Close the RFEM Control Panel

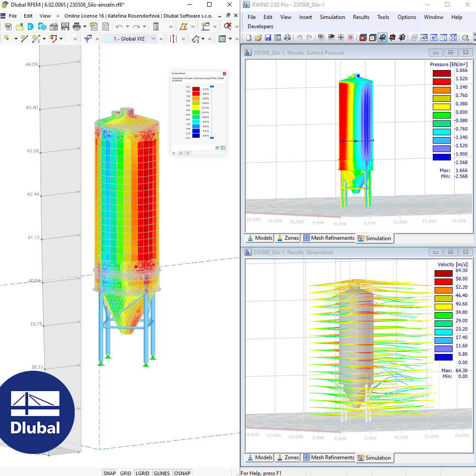(224, 74)
